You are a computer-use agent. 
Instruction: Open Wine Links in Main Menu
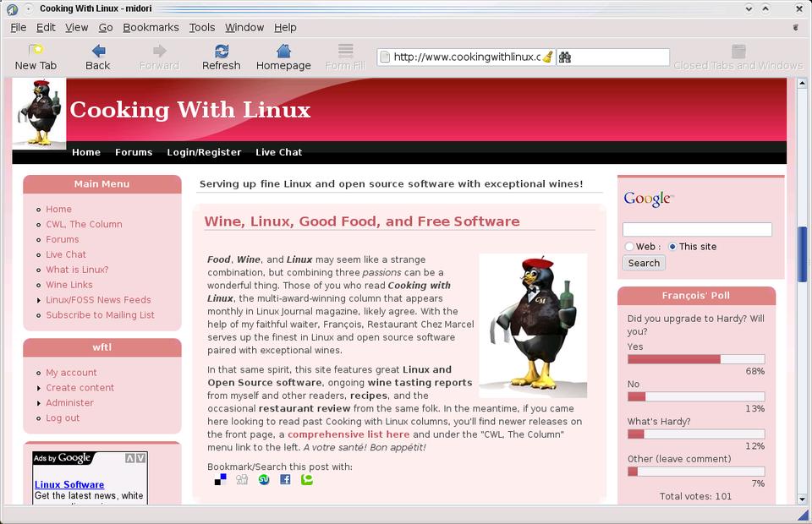(x=69, y=285)
